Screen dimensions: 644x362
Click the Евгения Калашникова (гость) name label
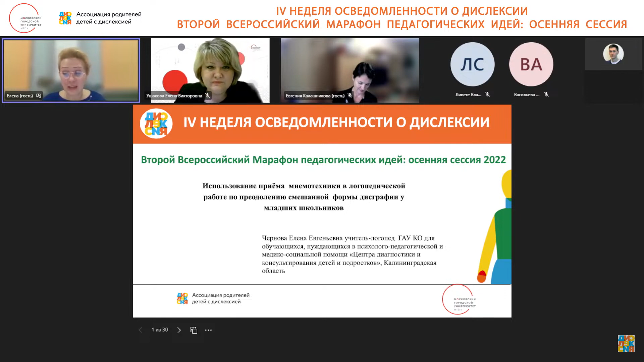click(x=315, y=96)
